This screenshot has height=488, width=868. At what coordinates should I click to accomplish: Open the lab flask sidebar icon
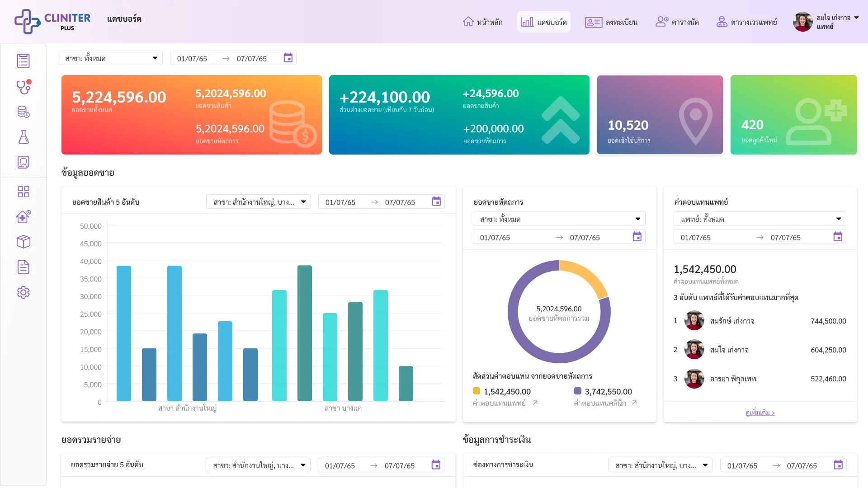click(x=24, y=137)
